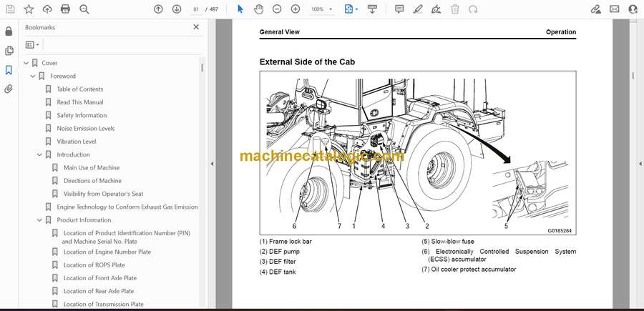Toggle the Bookmarks panel icon
The width and height of the screenshot is (644, 311).
9,70
